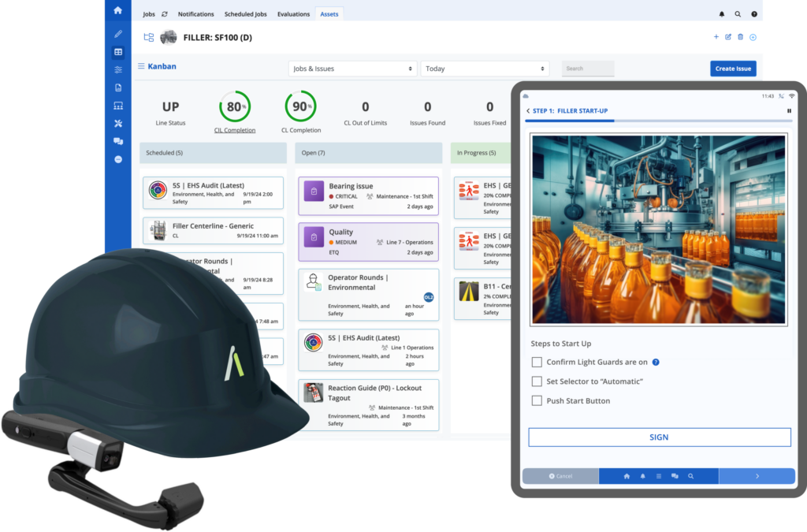807x532 pixels.
Task: Tap the next arrow in tablet bottom bar
Action: [x=757, y=476]
